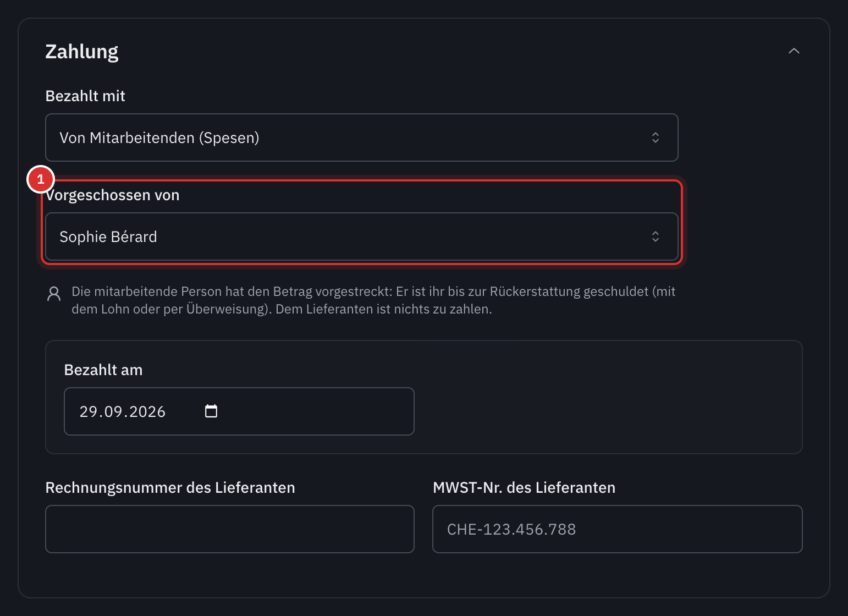Click the Vorgeschossen von label
This screenshot has width=848, height=616.
(x=113, y=195)
